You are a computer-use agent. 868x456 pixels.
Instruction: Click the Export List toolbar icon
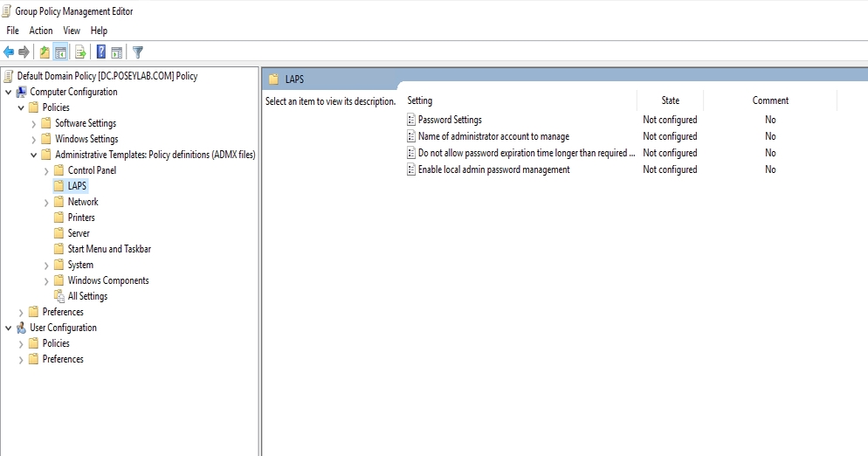coord(80,52)
